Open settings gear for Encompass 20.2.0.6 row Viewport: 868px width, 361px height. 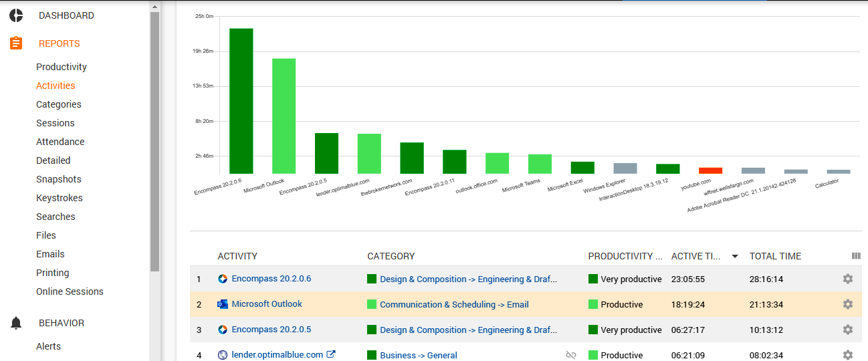coord(847,279)
